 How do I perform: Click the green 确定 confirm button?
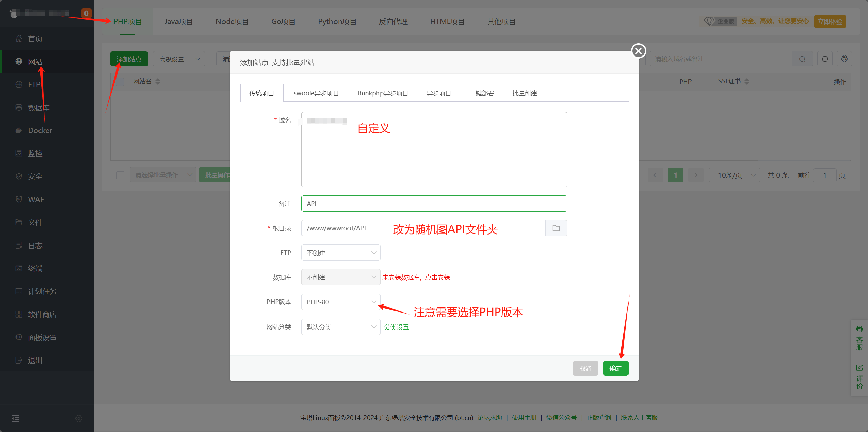click(616, 368)
